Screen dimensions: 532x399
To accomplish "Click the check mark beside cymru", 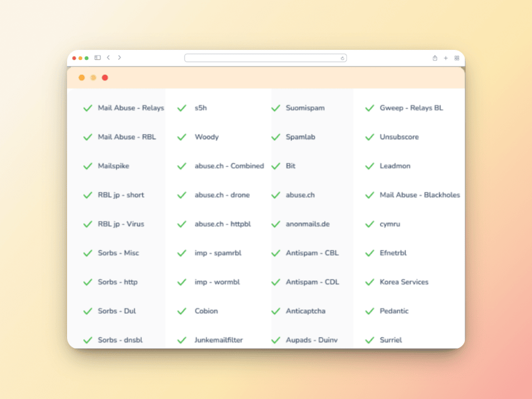I will coord(370,224).
